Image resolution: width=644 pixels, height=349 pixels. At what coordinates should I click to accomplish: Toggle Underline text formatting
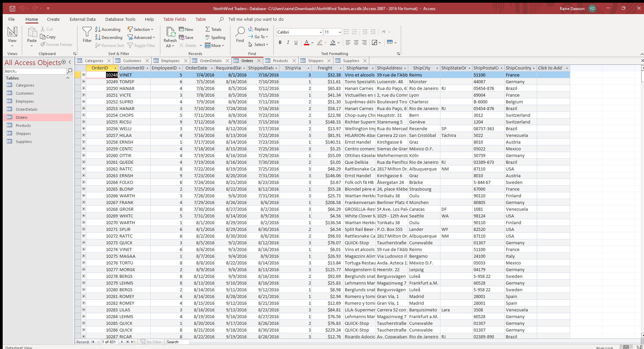click(296, 43)
